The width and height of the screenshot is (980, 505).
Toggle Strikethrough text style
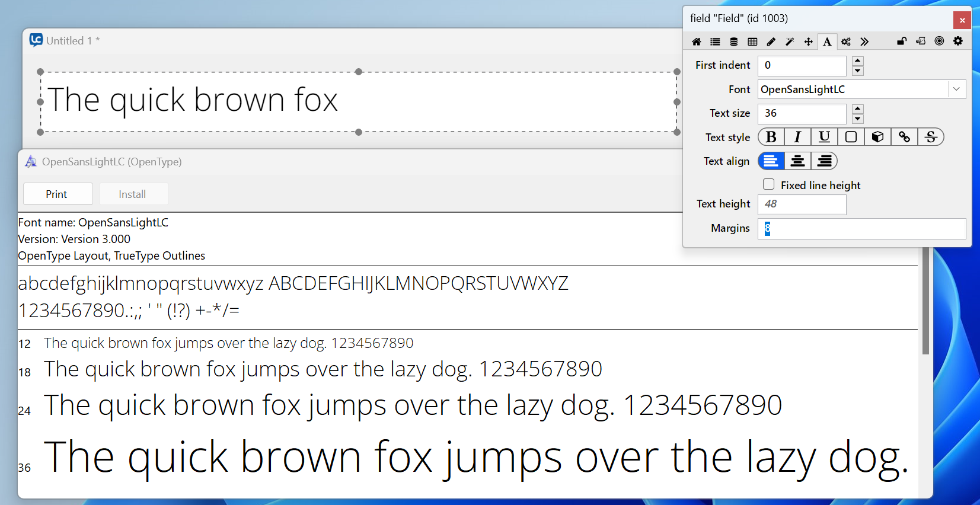931,137
